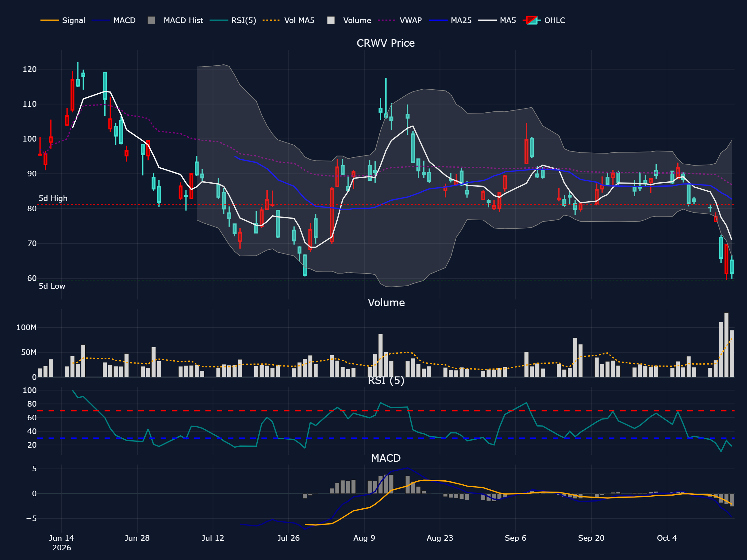Click the Jul 26 x-axis date label
This screenshot has width=747, height=560.
(289, 538)
